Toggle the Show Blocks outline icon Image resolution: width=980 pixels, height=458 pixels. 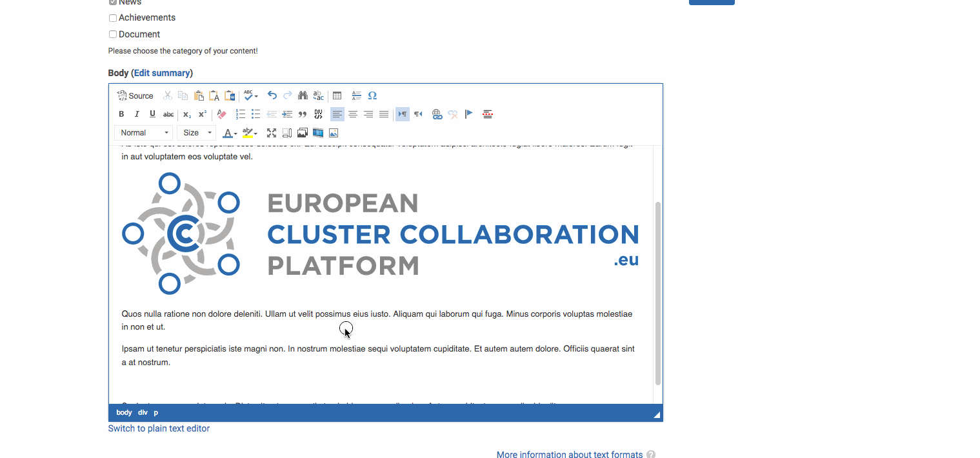click(287, 133)
